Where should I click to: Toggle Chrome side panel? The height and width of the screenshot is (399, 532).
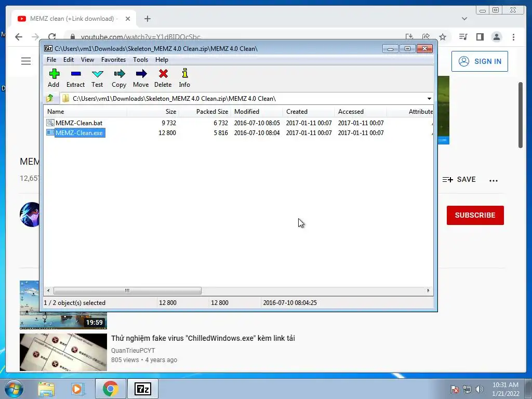click(480, 37)
